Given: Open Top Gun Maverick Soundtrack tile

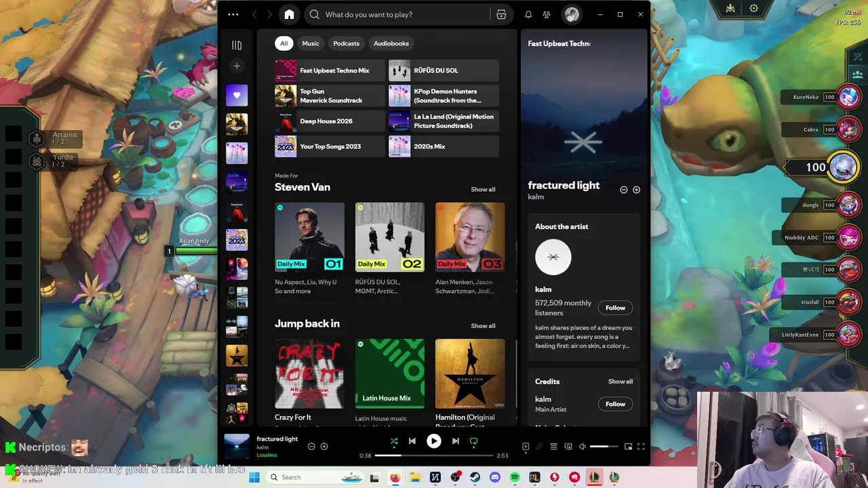Looking at the screenshot, I should point(330,96).
